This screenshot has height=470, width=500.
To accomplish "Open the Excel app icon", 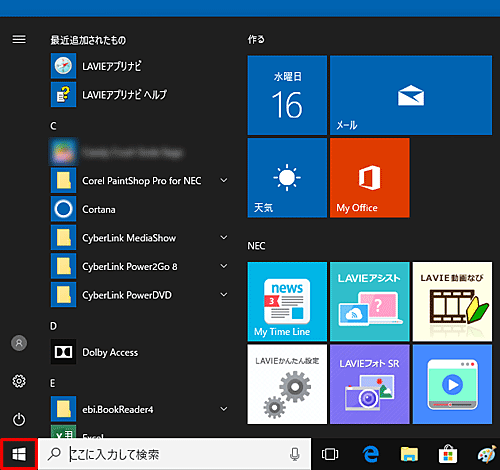I will pyautogui.click(x=63, y=431).
